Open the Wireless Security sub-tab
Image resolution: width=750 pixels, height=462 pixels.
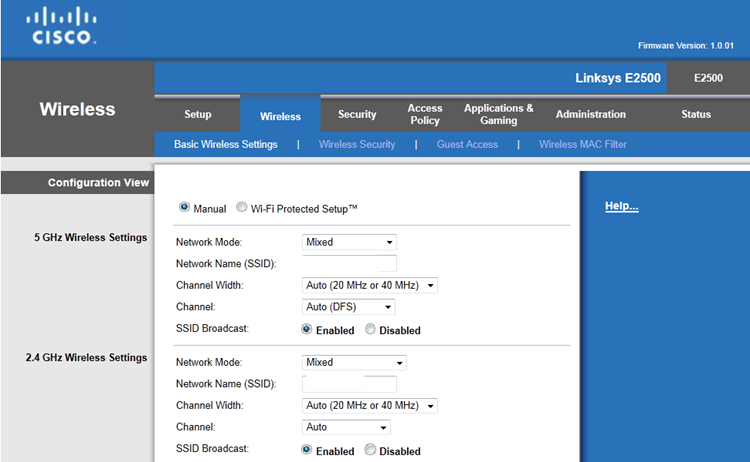pos(357,145)
